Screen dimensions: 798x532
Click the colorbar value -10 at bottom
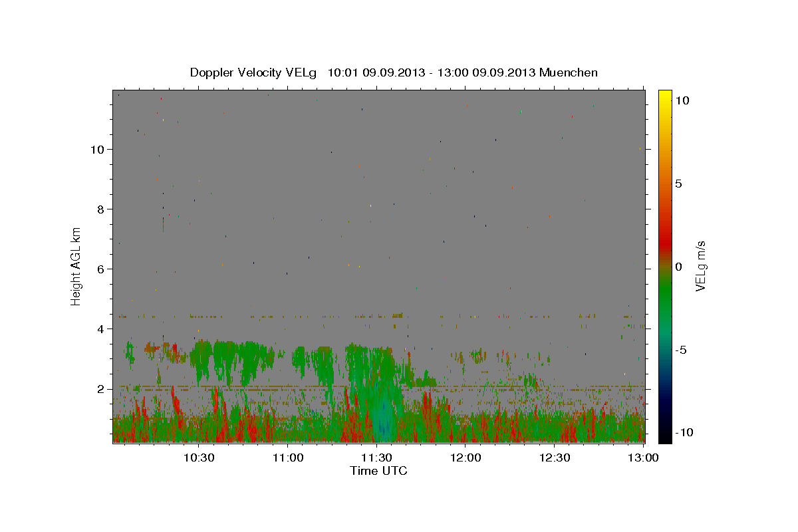(x=684, y=433)
